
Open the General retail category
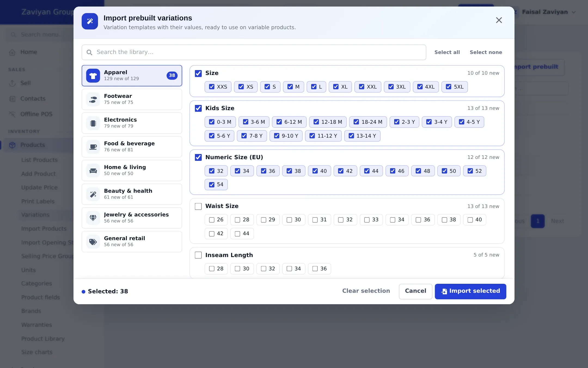coord(132,242)
